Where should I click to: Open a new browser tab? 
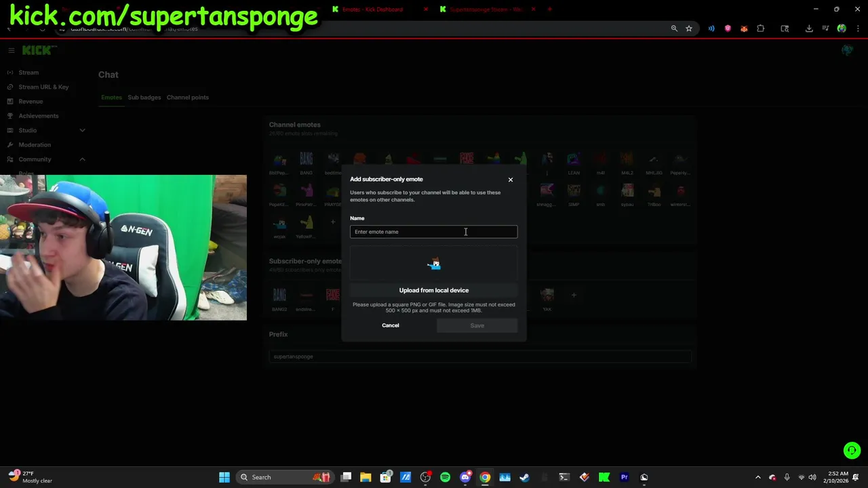pos(550,9)
